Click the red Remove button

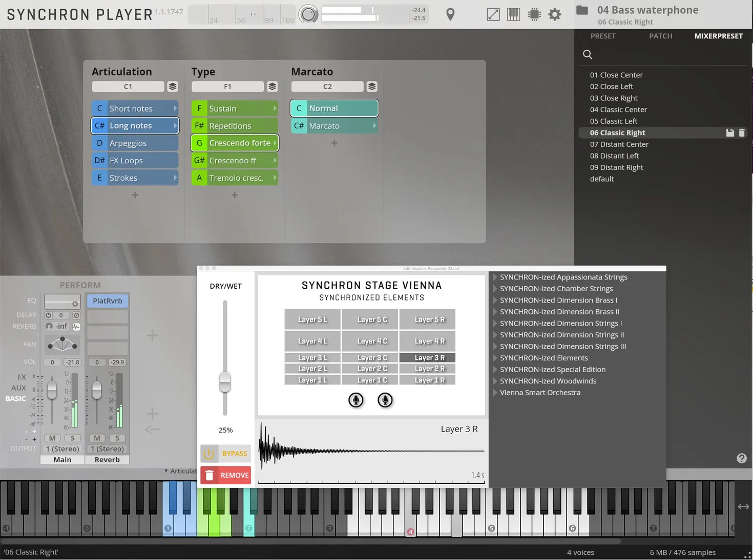coord(226,475)
